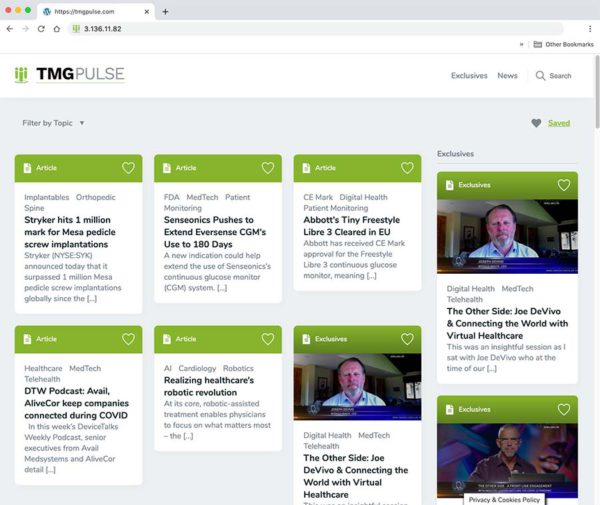This screenshot has height=505, width=600.
Task: Open new browser tab with plus icon
Action: coord(165,11)
